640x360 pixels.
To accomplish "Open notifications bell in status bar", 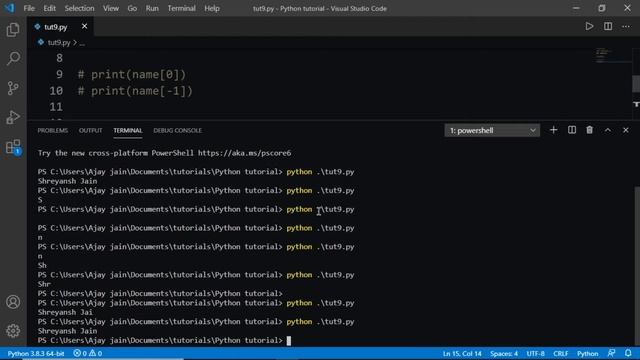I will pos(628,353).
